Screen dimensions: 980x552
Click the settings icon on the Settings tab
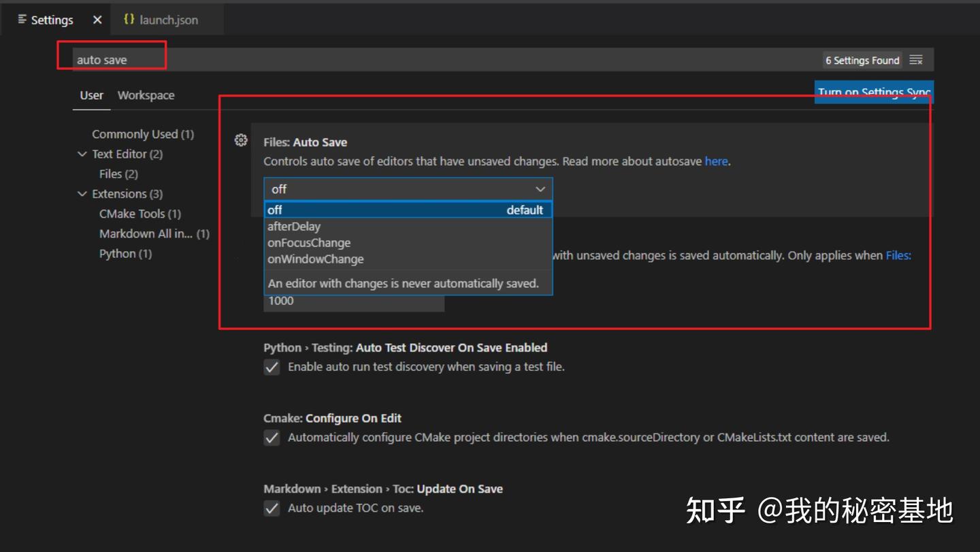pyautogui.click(x=20, y=19)
